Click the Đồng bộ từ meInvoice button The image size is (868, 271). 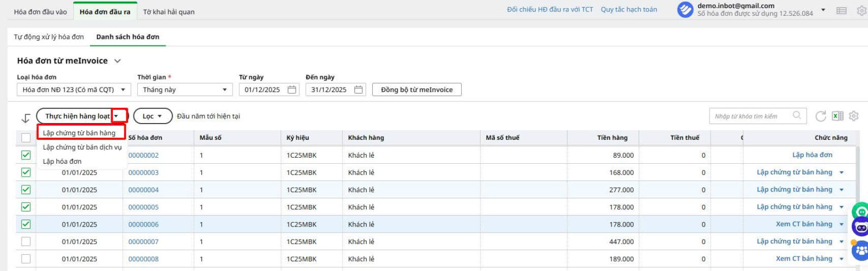[417, 89]
